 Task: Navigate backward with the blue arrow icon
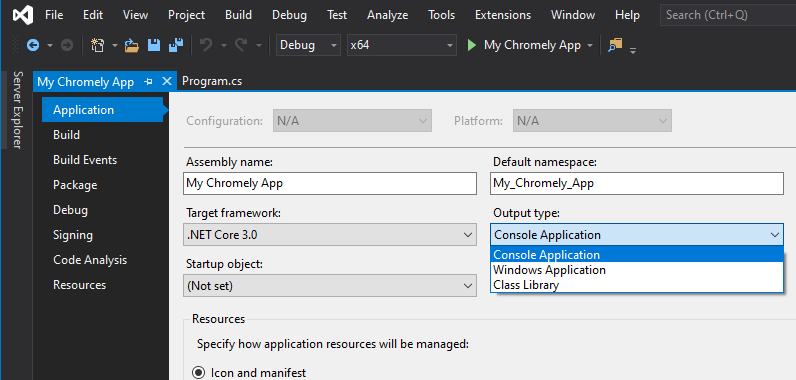tap(33, 46)
